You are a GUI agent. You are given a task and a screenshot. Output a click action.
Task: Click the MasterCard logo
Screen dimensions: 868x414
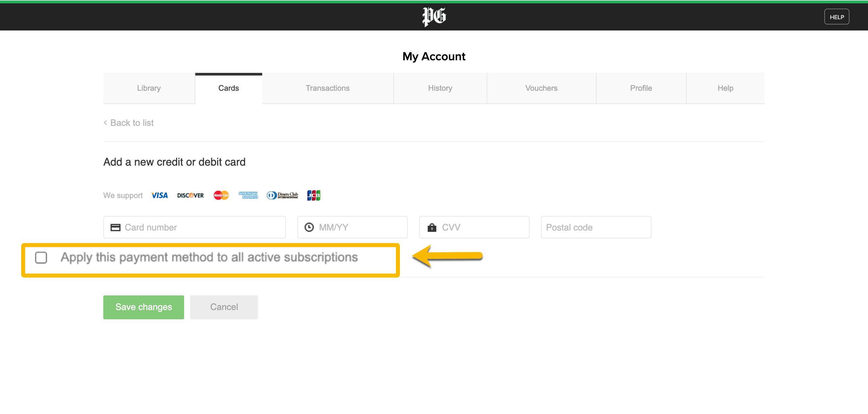(x=221, y=195)
